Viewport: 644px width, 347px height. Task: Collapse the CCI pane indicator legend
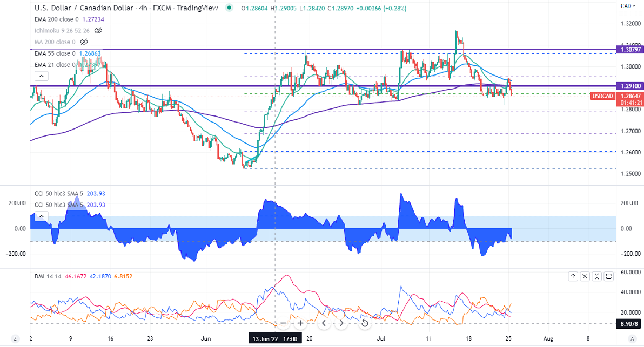tap(42, 216)
